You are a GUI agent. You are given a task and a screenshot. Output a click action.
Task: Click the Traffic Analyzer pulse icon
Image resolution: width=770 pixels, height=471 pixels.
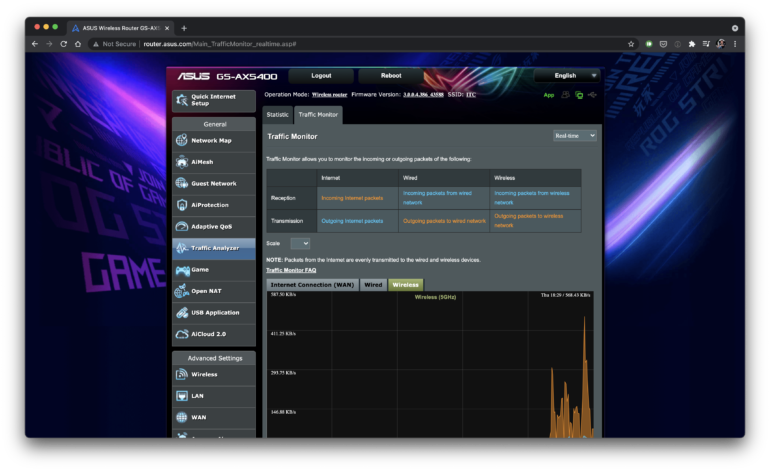click(182, 248)
